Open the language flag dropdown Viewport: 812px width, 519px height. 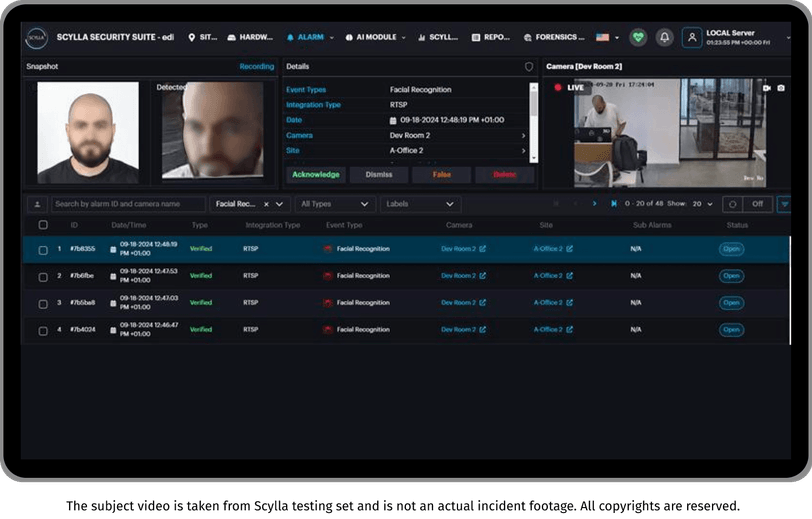[x=607, y=37]
